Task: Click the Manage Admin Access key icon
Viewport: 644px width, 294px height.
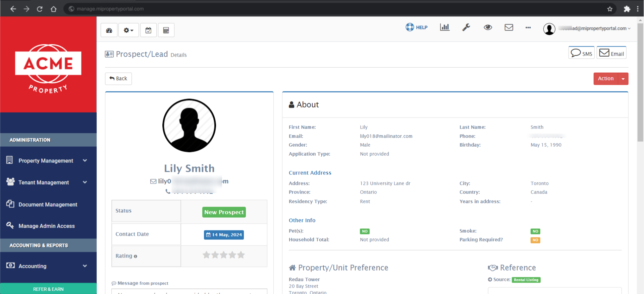Action: point(10,225)
